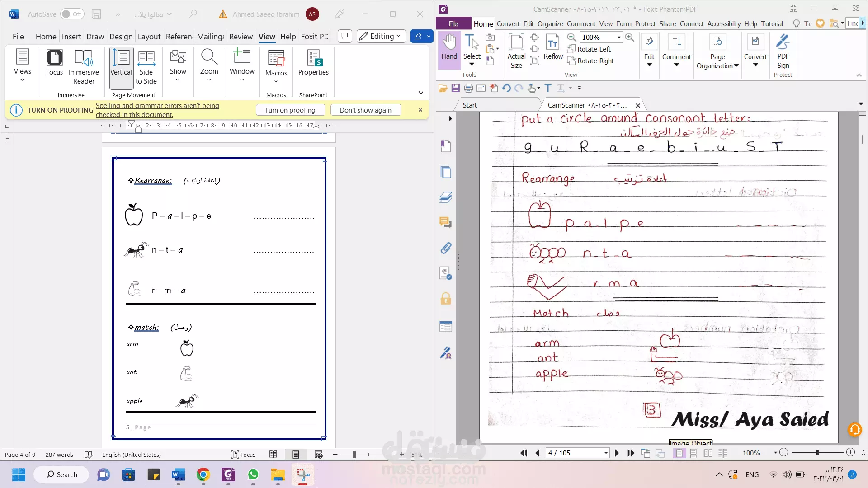Screen dimensions: 868x488
Task: Zoom out with the magnifier minus icon
Action: click(x=572, y=37)
